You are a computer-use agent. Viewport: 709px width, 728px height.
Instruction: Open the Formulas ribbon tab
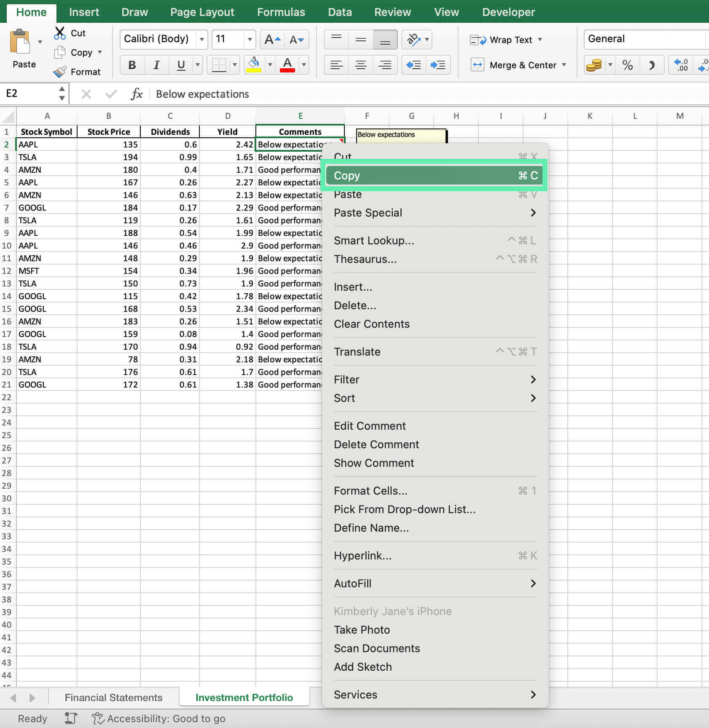pos(281,12)
